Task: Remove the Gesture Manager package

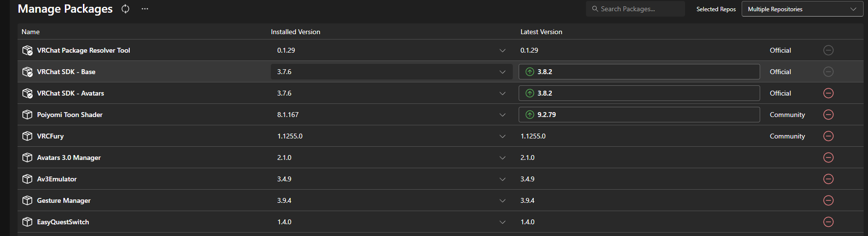Action: (828, 200)
